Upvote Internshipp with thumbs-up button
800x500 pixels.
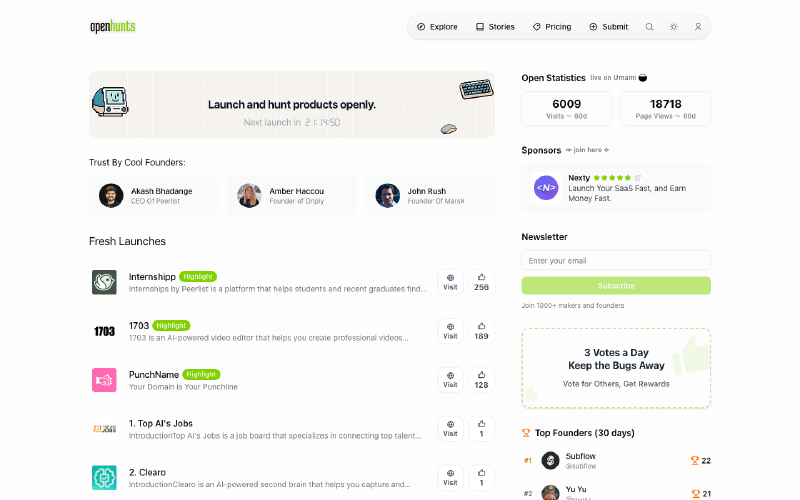pyautogui.click(x=481, y=282)
